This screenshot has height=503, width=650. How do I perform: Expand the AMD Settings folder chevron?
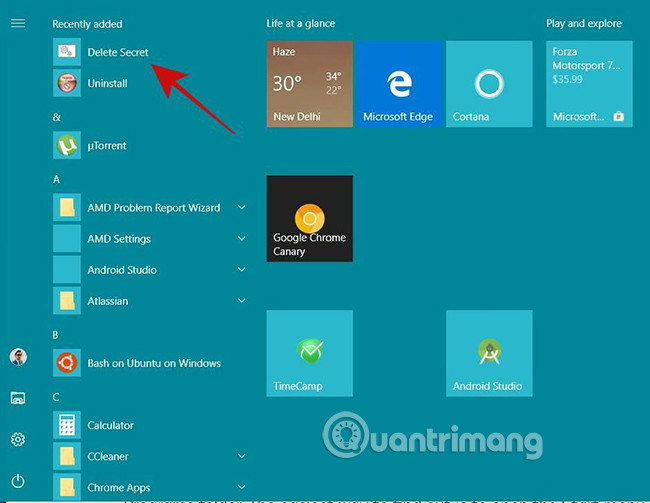[242, 238]
